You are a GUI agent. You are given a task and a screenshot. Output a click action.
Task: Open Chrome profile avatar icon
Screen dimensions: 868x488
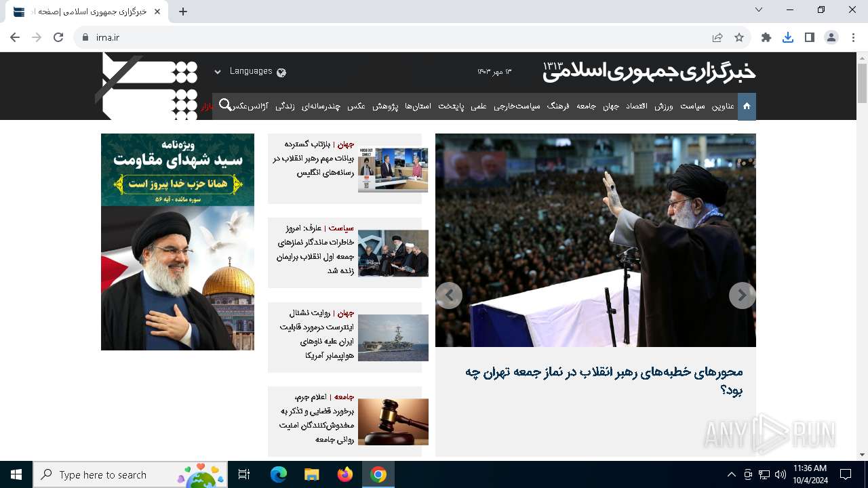coord(831,37)
